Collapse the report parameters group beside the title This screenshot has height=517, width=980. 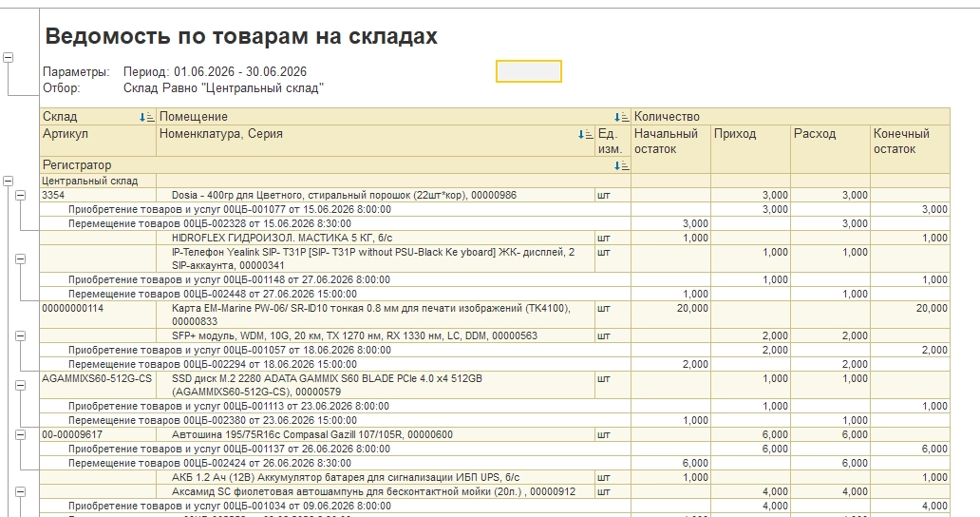tap(9, 58)
